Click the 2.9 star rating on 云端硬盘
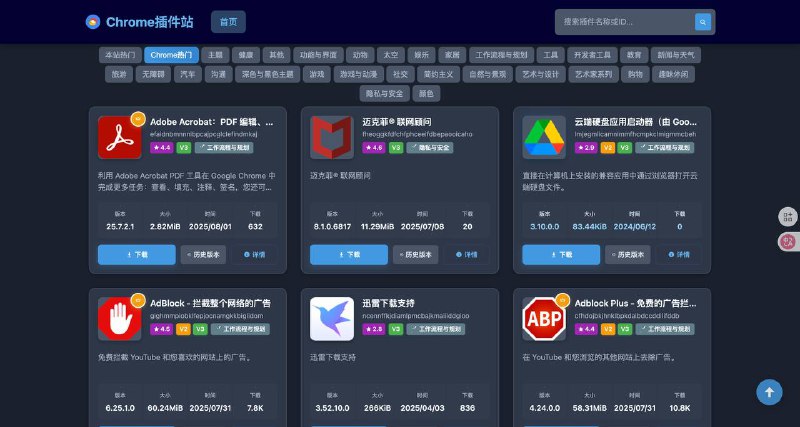The image size is (800, 427). coord(586,148)
